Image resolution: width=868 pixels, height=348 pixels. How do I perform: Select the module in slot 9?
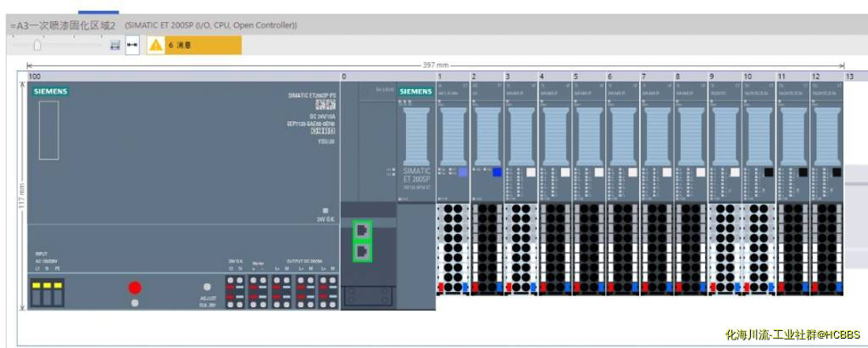[x=725, y=188]
